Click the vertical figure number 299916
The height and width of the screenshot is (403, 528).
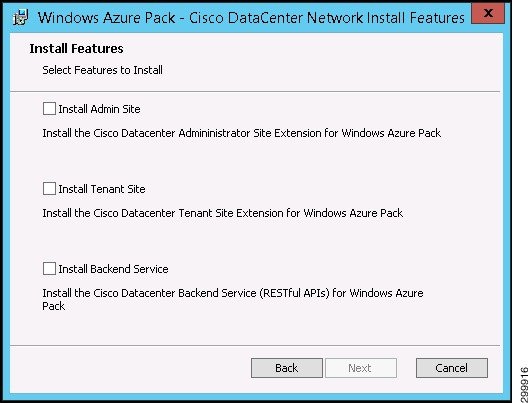pyautogui.click(x=524, y=382)
